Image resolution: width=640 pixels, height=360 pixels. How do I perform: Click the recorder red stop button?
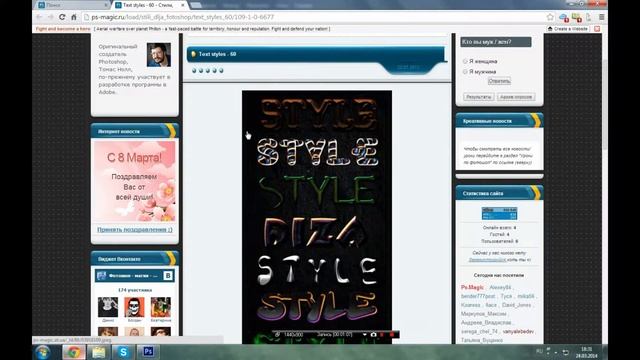click(392, 334)
